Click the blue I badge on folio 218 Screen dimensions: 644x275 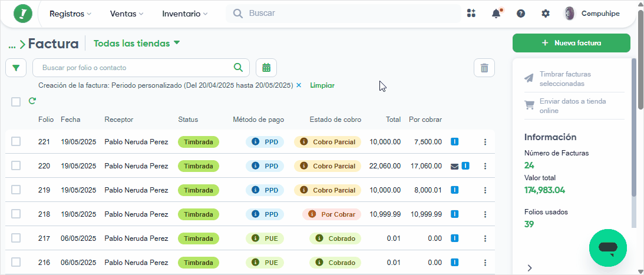pos(455,214)
